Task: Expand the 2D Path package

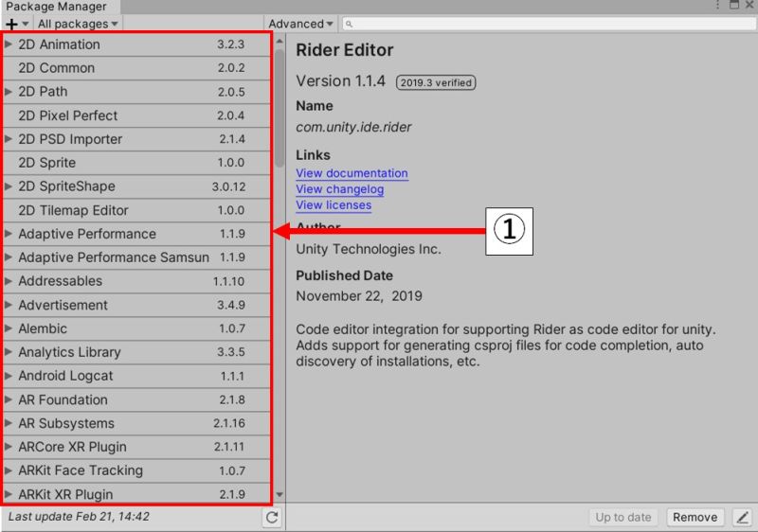Action: pos(9,91)
